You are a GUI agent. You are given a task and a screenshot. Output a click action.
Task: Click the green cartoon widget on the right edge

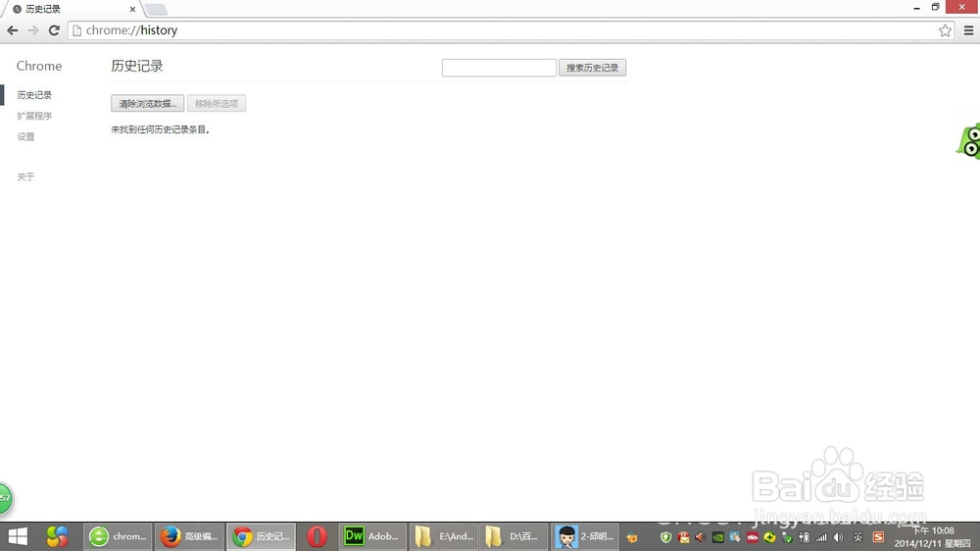pos(969,141)
